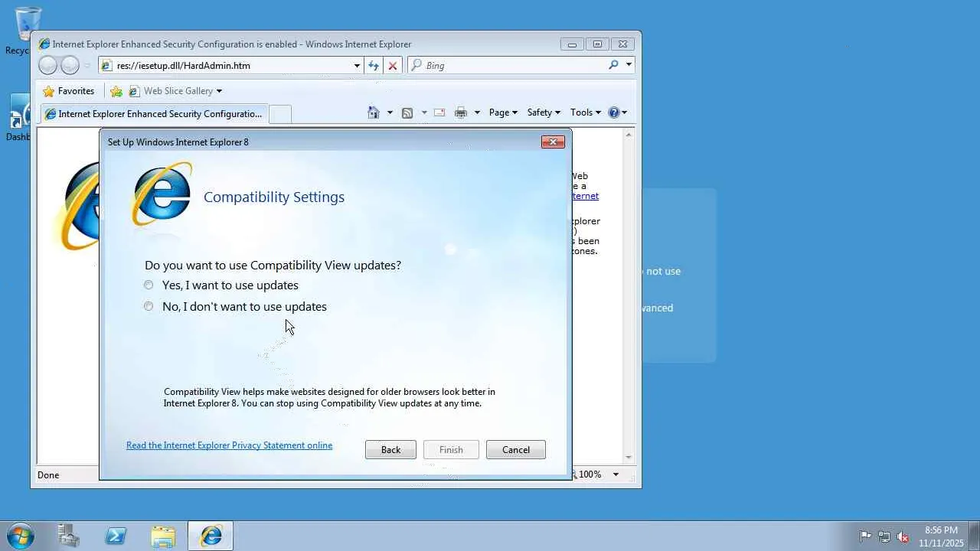Image resolution: width=980 pixels, height=551 pixels.
Task: Click the Favorites button
Action: [x=68, y=91]
